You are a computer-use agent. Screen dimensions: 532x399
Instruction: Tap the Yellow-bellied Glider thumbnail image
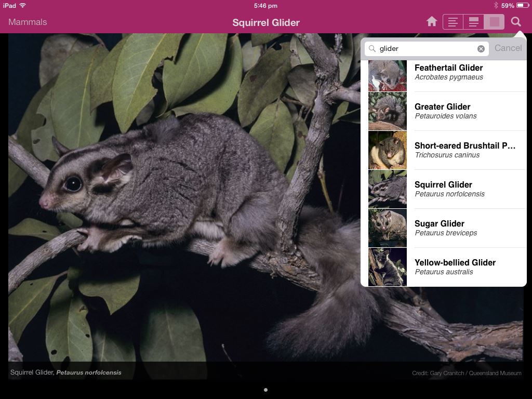388,267
